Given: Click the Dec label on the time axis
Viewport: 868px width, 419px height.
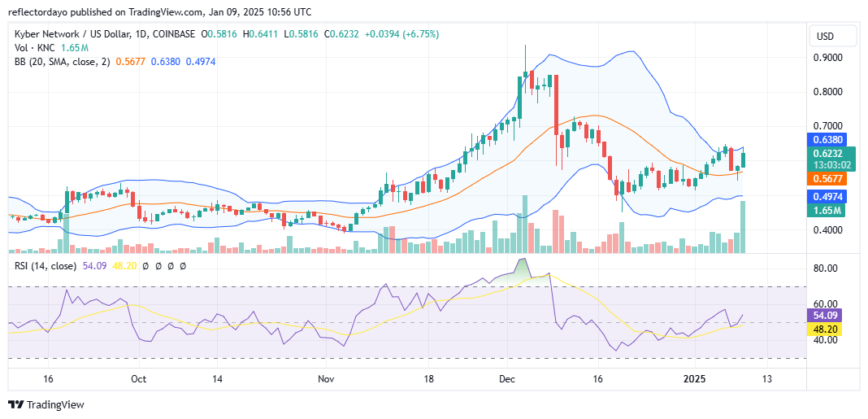Looking at the screenshot, I should (507, 380).
